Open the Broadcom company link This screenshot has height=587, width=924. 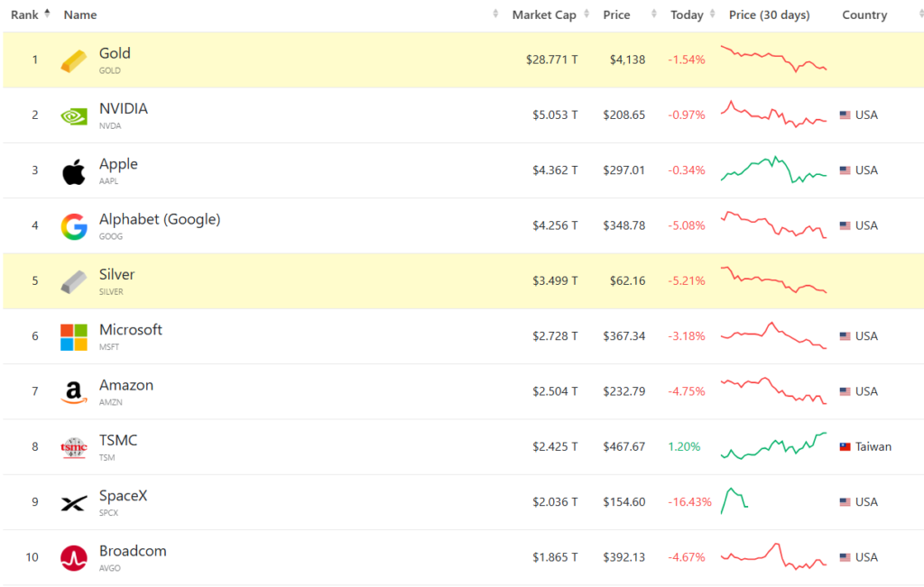[x=133, y=551]
